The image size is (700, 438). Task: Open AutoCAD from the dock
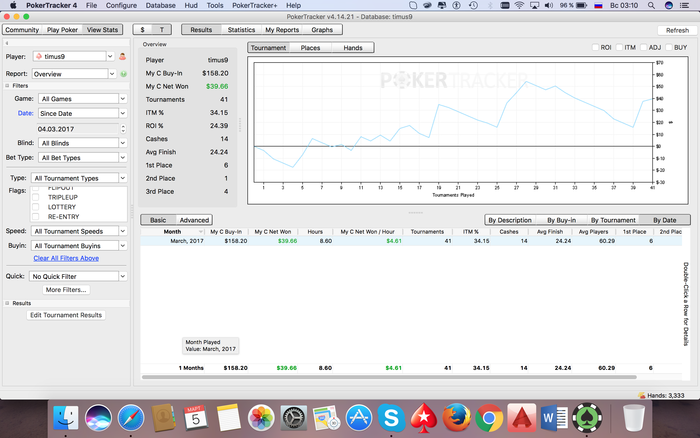pyautogui.click(x=521, y=418)
